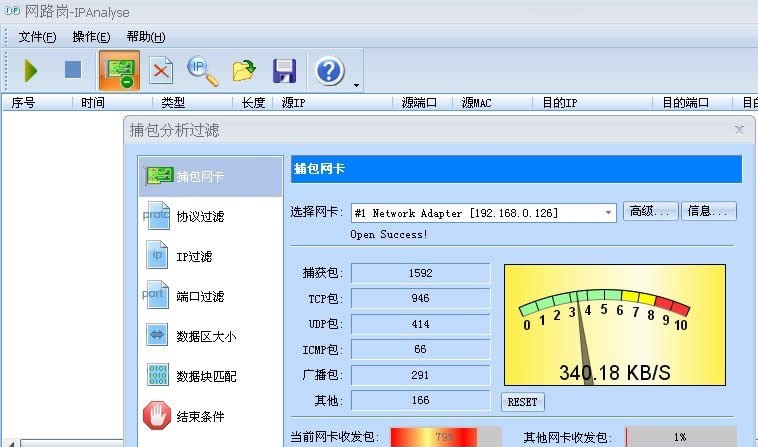
Task: Save capture with the floppy disk icon
Action: point(284,71)
